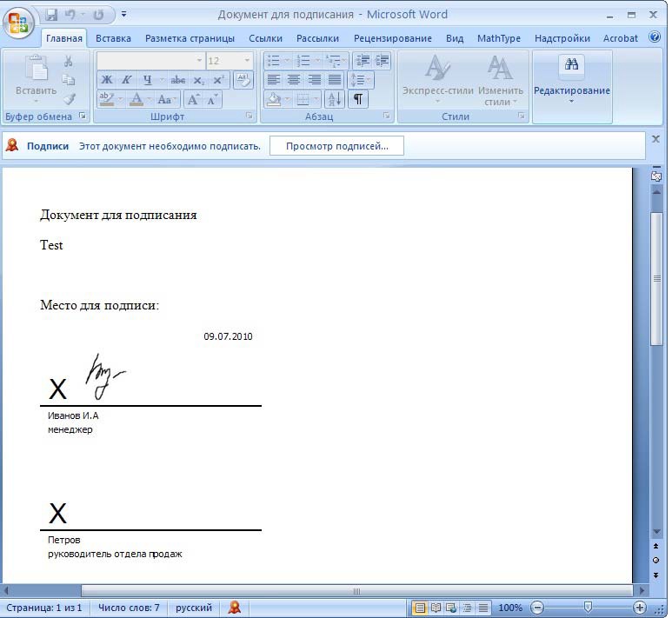The image size is (672, 618).
Task: Apply paragraph shading paint bucket
Action: tap(274, 99)
